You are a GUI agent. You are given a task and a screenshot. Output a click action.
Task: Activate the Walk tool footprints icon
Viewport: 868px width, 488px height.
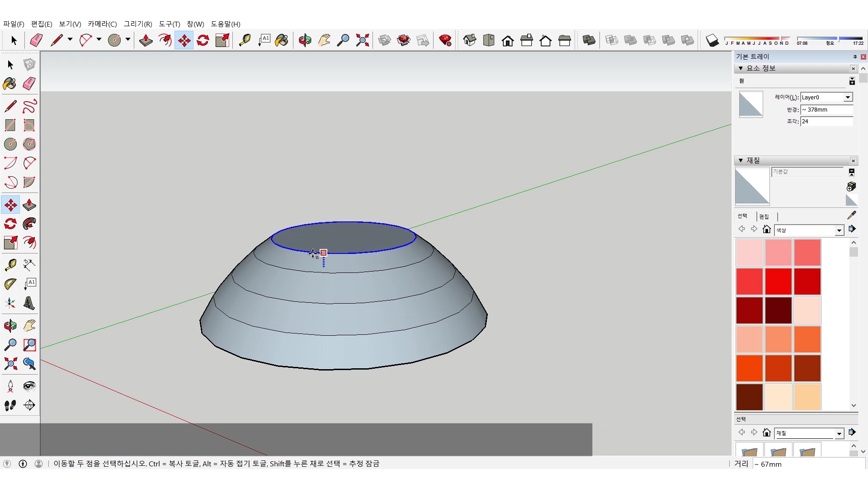[x=10, y=405]
